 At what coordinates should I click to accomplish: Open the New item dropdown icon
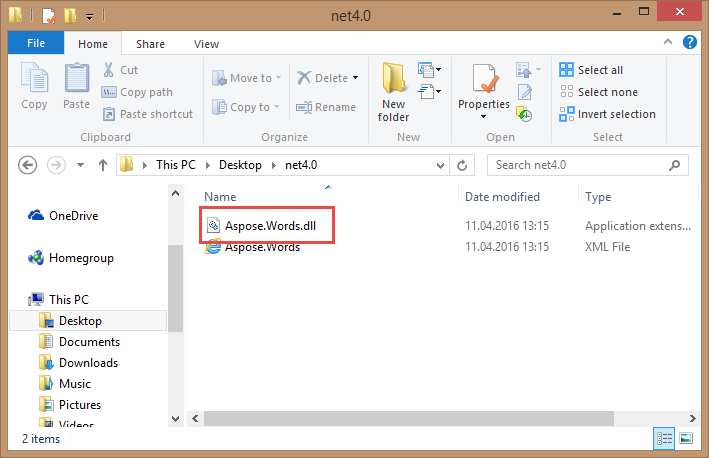click(429, 70)
